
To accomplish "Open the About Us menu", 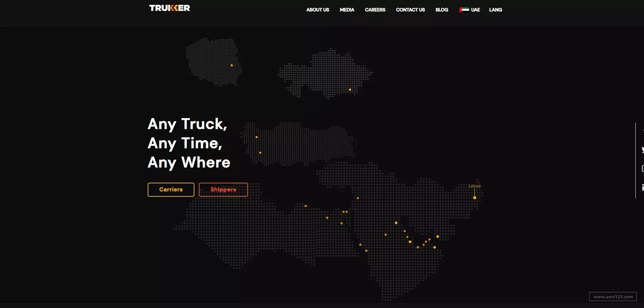I will pyautogui.click(x=318, y=10).
